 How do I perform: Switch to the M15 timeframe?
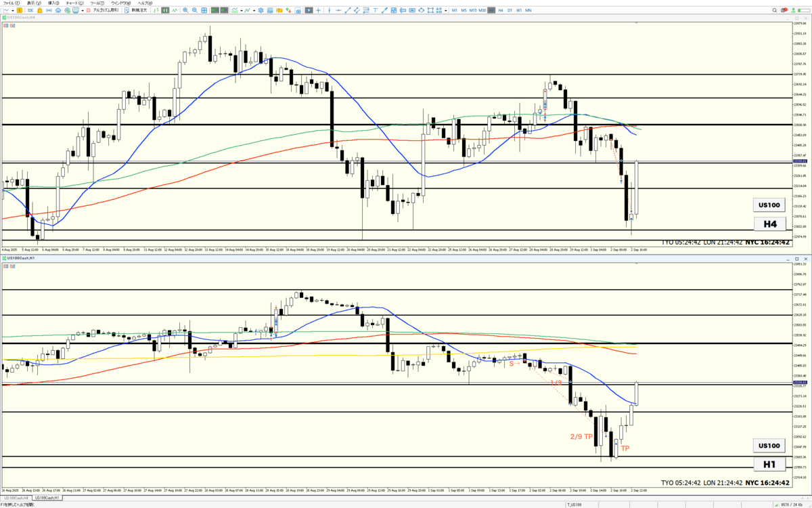click(473, 11)
